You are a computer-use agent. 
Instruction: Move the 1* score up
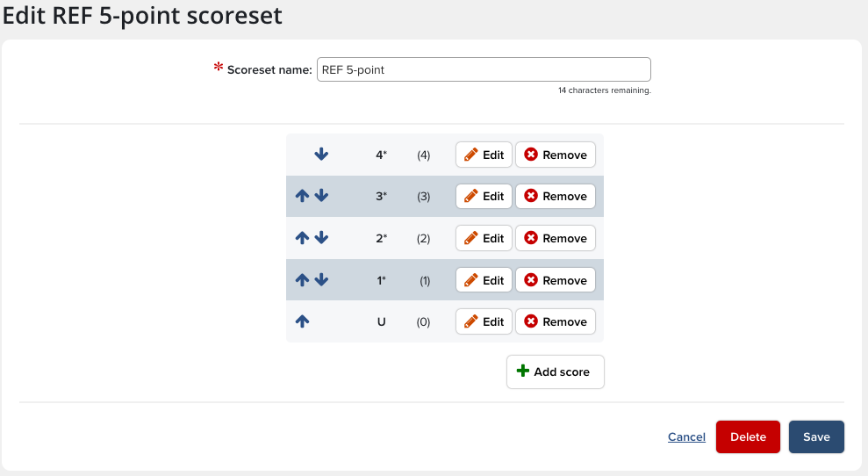303,280
